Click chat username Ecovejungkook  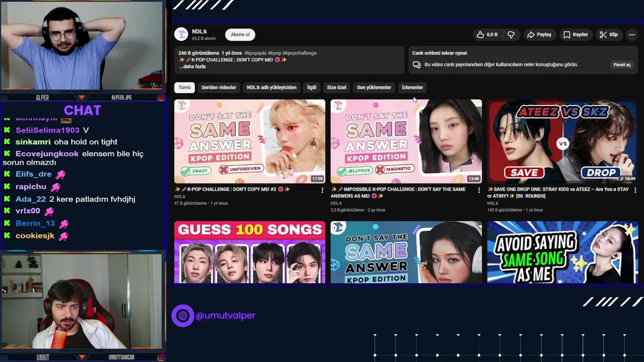[x=47, y=154]
